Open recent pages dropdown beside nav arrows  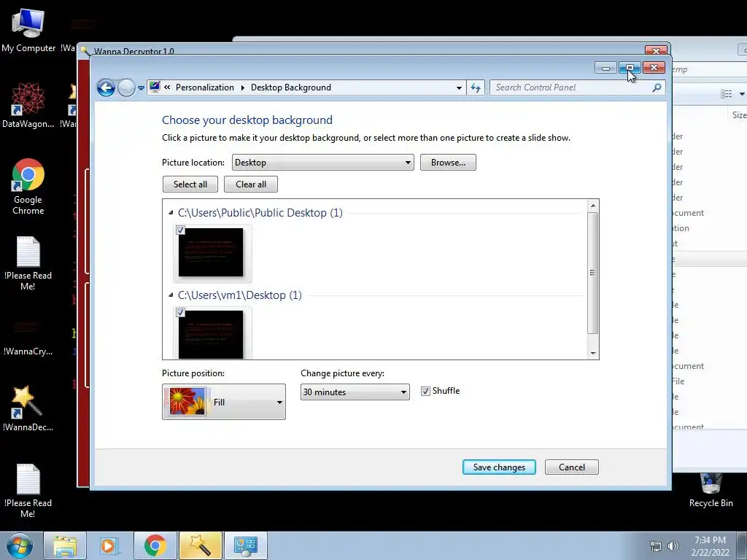(x=141, y=88)
